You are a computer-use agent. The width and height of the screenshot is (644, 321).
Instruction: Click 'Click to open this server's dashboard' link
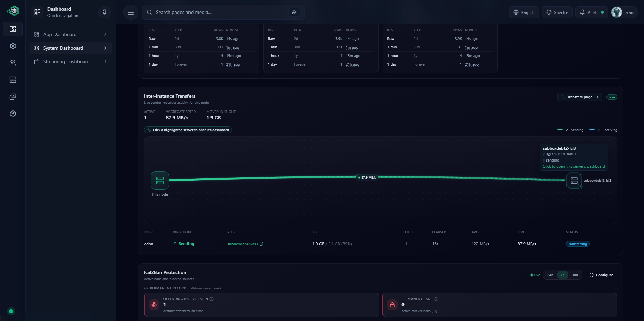(x=574, y=166)
